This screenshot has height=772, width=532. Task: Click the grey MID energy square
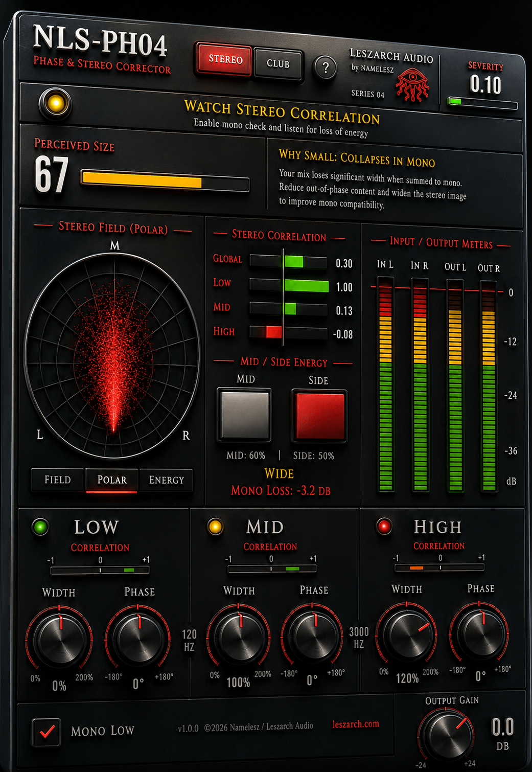(x=245, y=415)
